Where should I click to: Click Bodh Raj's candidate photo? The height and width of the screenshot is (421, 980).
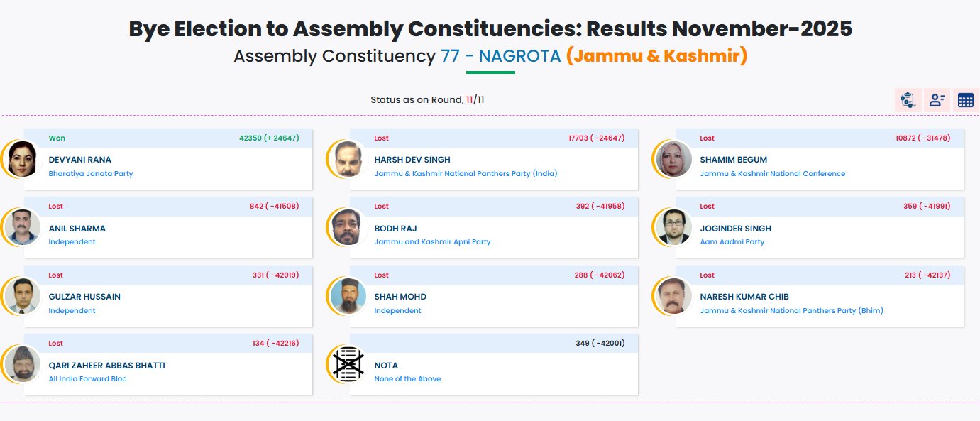coord(348,228)
